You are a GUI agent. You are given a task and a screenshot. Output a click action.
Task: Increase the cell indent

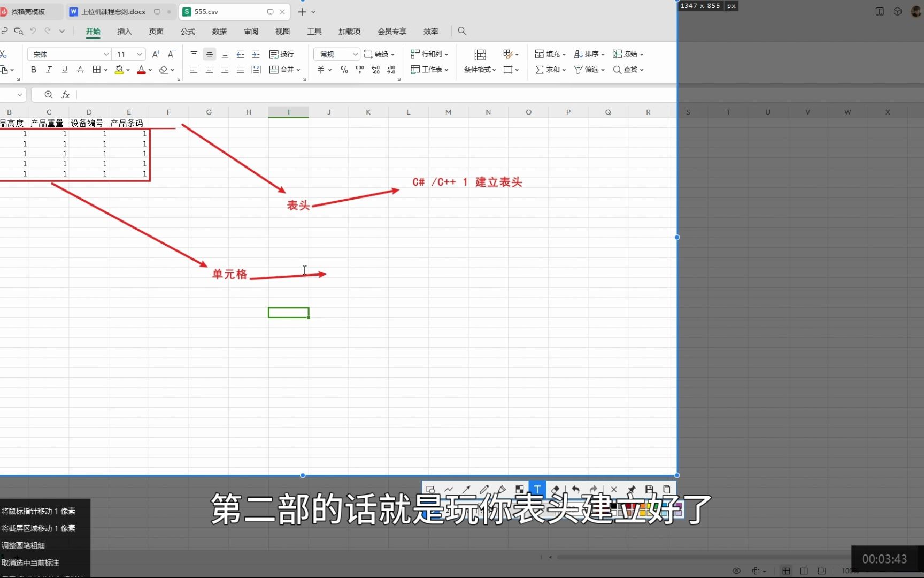[x=256, y=54]
